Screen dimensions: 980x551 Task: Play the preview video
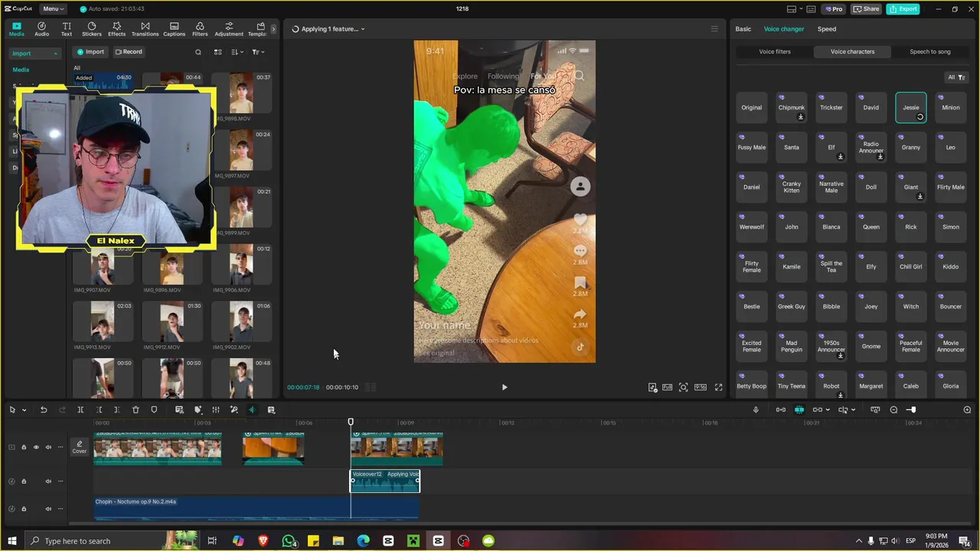click(x=504, y=387)
